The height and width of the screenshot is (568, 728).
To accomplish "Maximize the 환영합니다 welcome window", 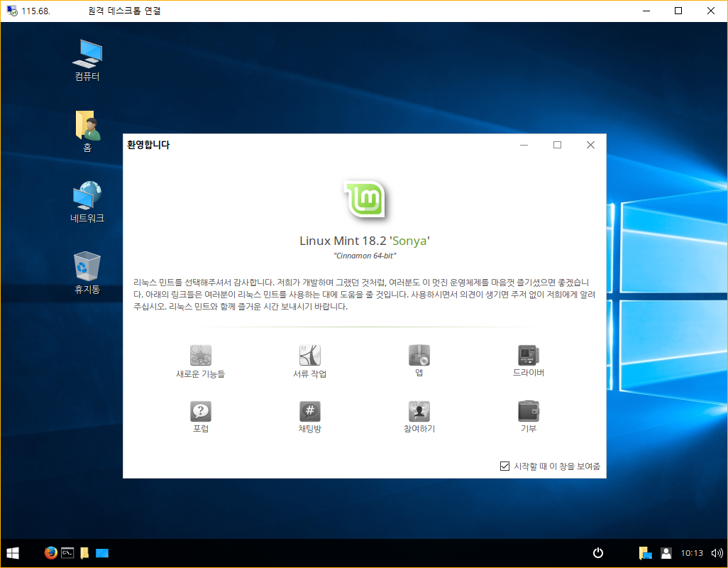I will tap(557, 145).
